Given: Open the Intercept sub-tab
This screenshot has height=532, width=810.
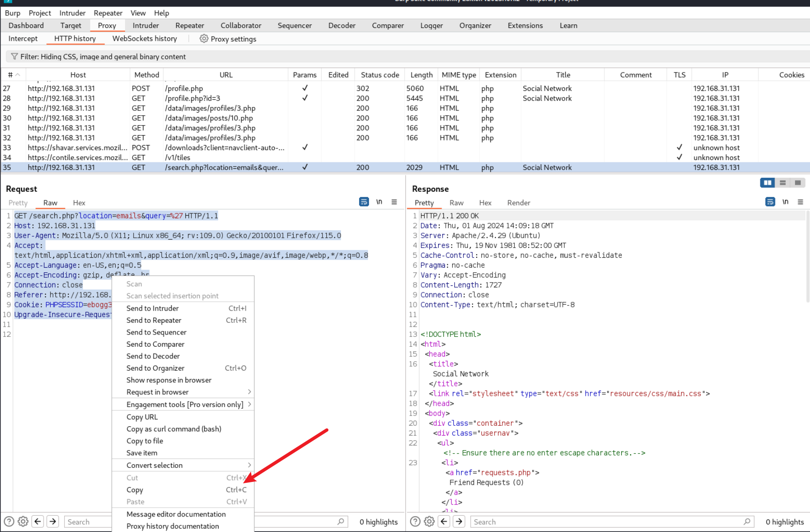Looking at the screenshot, I should coord(23,38).
